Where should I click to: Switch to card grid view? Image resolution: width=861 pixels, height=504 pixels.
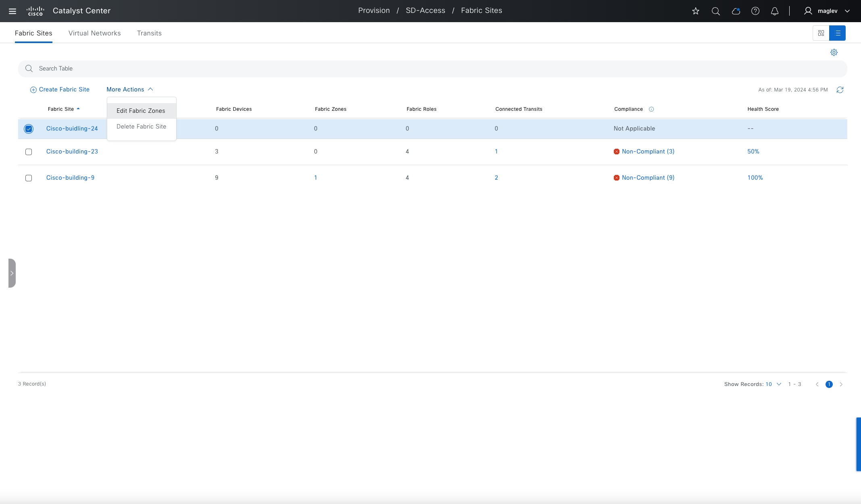821,33
